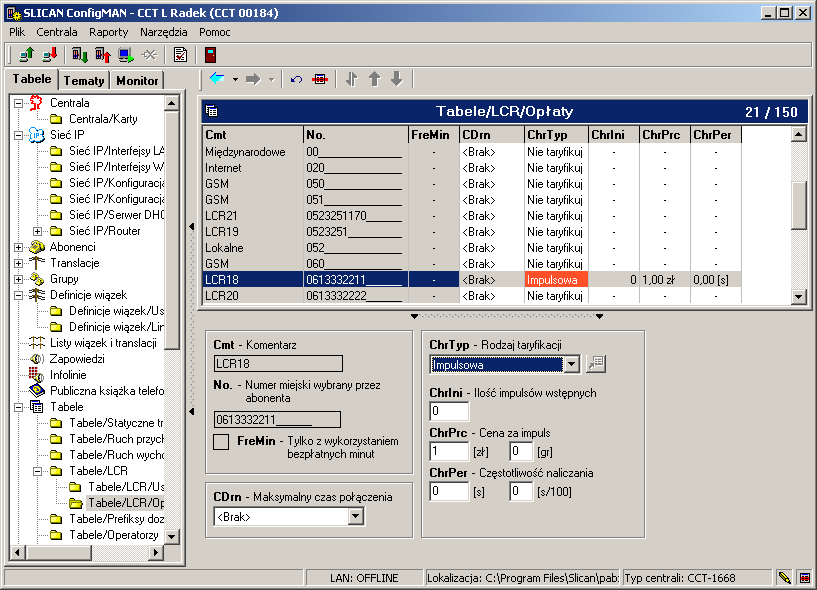Toggle the FreMin free-minutes checkbox
The width and height of the screenshot is (817, 590).
point(221,441)
